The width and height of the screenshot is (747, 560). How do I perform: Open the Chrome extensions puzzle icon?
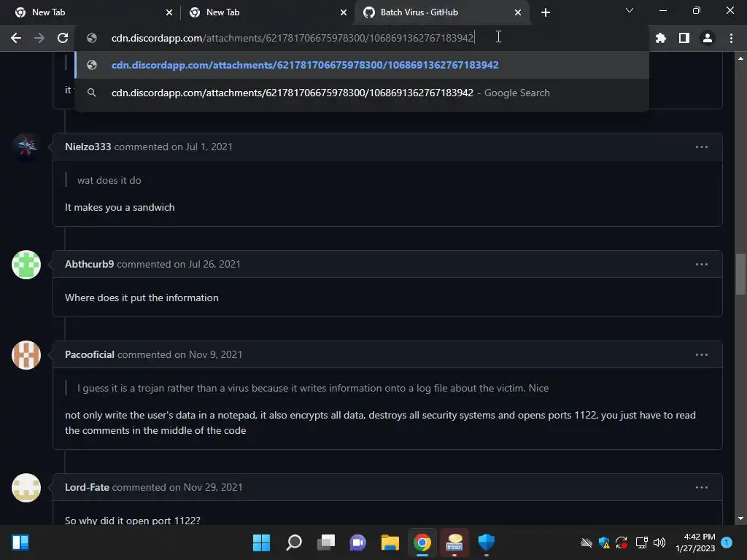(661, 38)
